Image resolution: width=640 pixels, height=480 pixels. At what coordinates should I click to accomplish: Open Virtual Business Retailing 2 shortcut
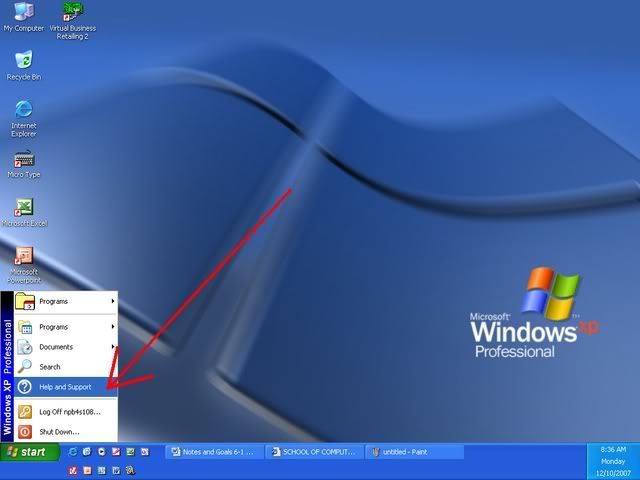[73, 20]
